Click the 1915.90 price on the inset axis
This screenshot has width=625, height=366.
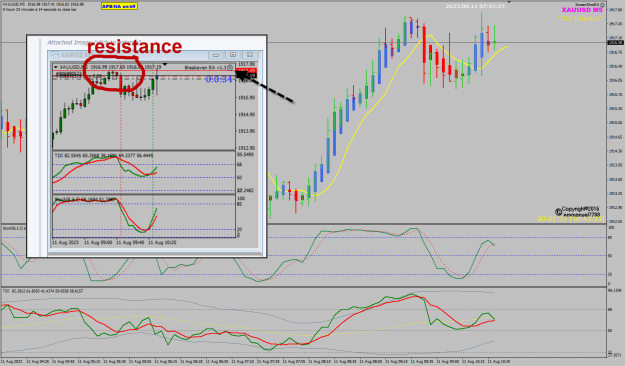[246, 98]
